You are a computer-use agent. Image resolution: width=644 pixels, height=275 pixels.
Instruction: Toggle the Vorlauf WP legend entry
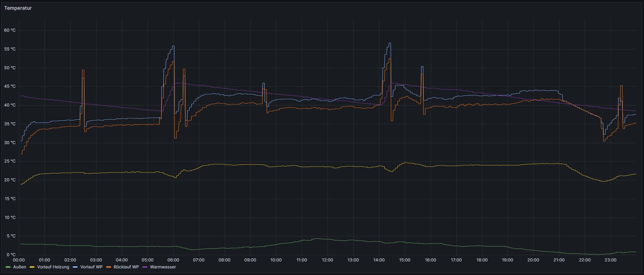91,267
